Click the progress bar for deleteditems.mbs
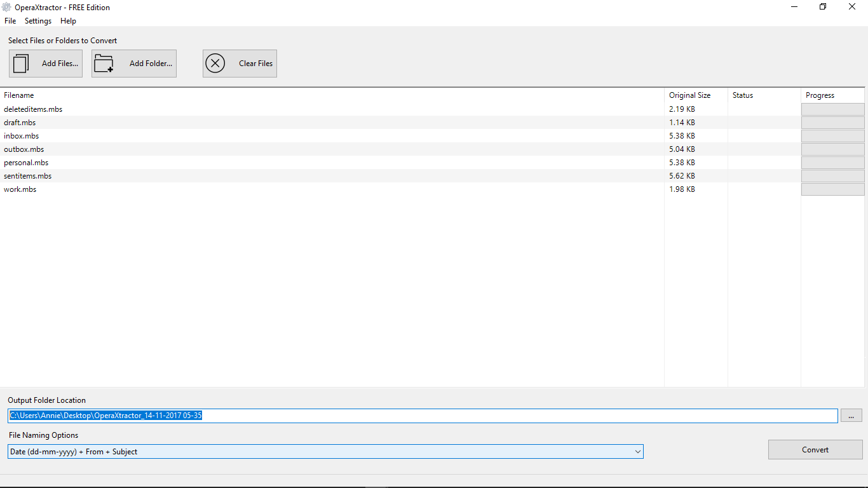This screenshot has width=868, height=488. pyautogui.click(x=833, y=109)
